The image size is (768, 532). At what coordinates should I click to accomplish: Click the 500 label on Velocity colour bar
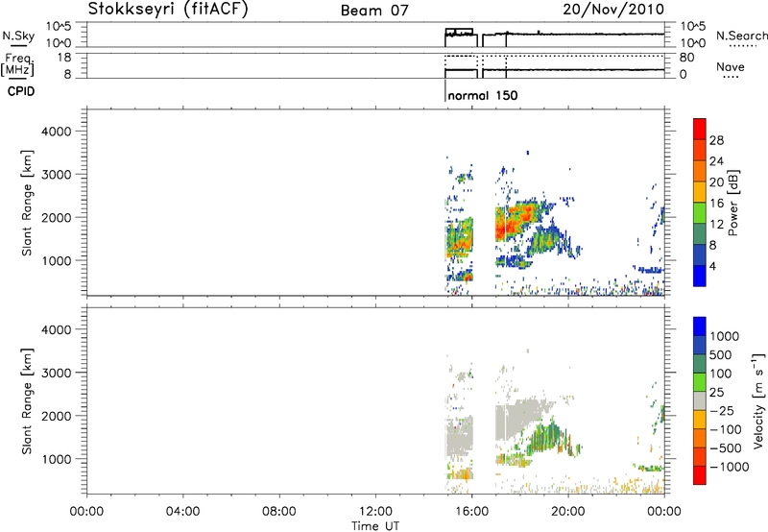[x=723, y=355]
